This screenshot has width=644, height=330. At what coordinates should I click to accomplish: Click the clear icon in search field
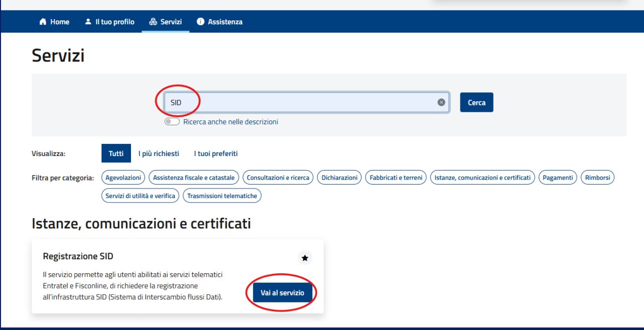[441, 102]
